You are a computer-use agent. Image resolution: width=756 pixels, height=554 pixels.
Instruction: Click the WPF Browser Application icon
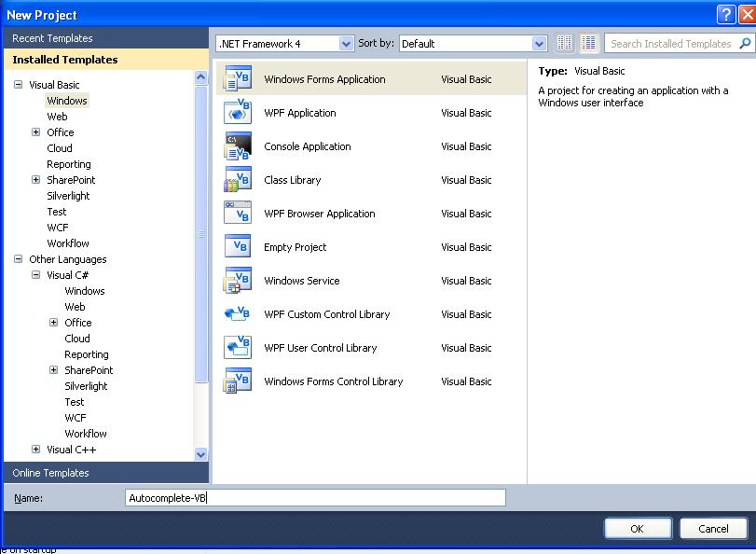pos(237,214)
